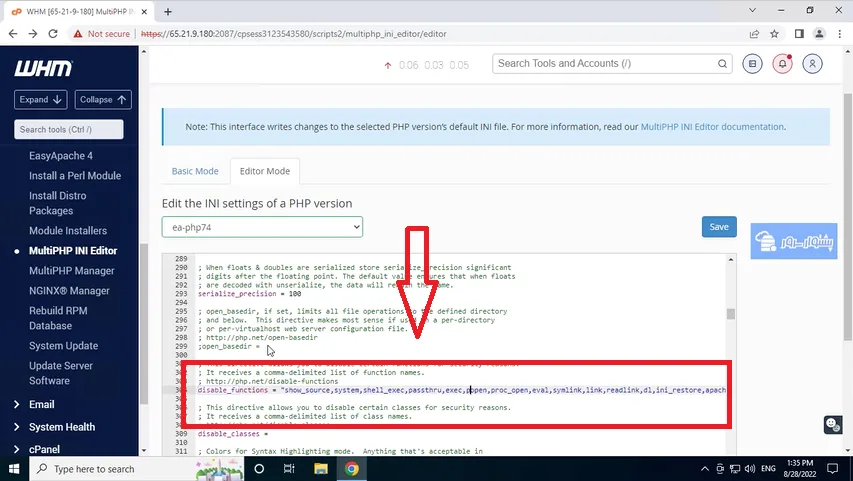
Task: Click the editor vertical scrollbar thumb
Action: (x=731, y=314)
